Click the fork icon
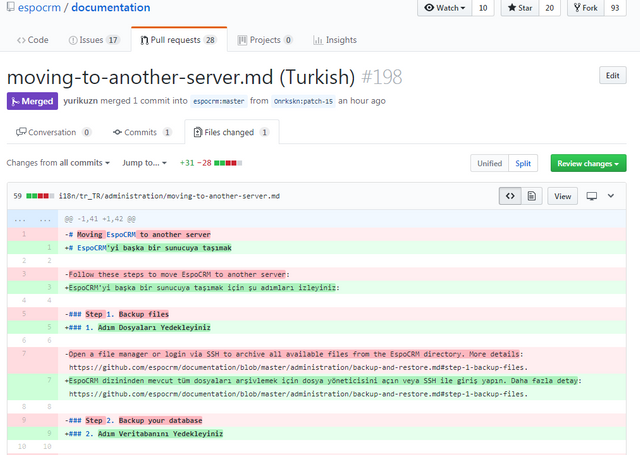 coord(577,7)
